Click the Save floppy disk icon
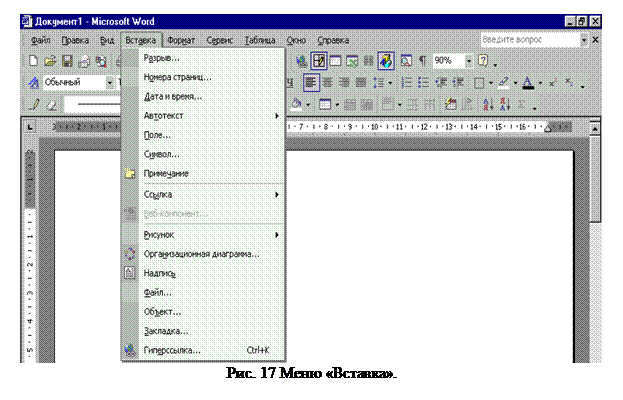The height and width of the screenshot is (400, 623). click(x=67, y=61)
